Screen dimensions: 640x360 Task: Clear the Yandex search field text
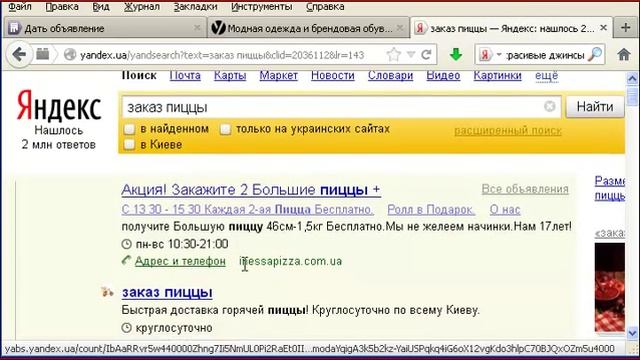pos(550,107)
